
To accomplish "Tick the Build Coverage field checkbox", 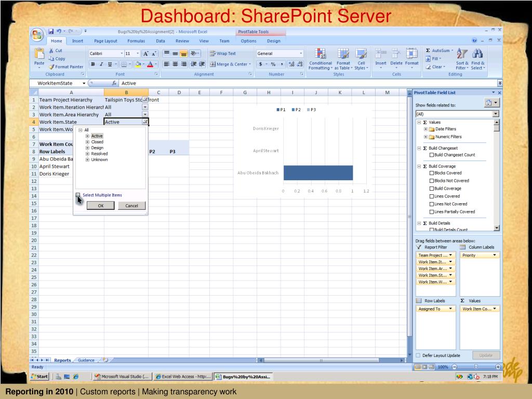I will [x=432, y=189].
